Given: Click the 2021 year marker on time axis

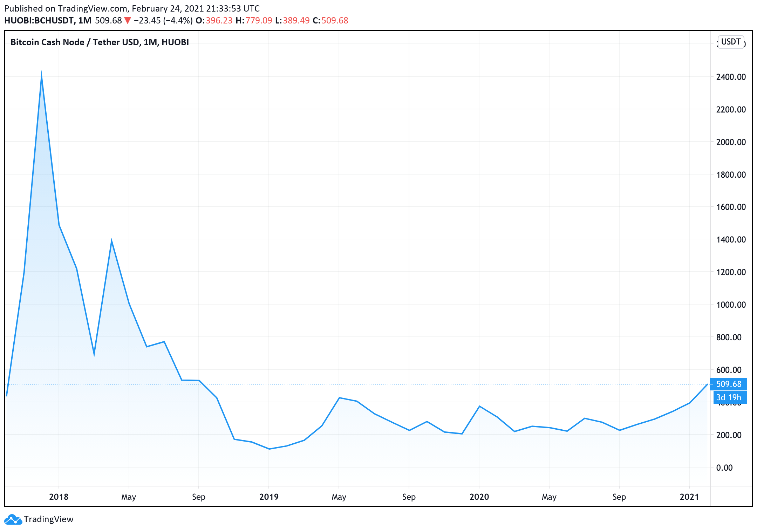Looking at the screenshot, I should 689,497.
